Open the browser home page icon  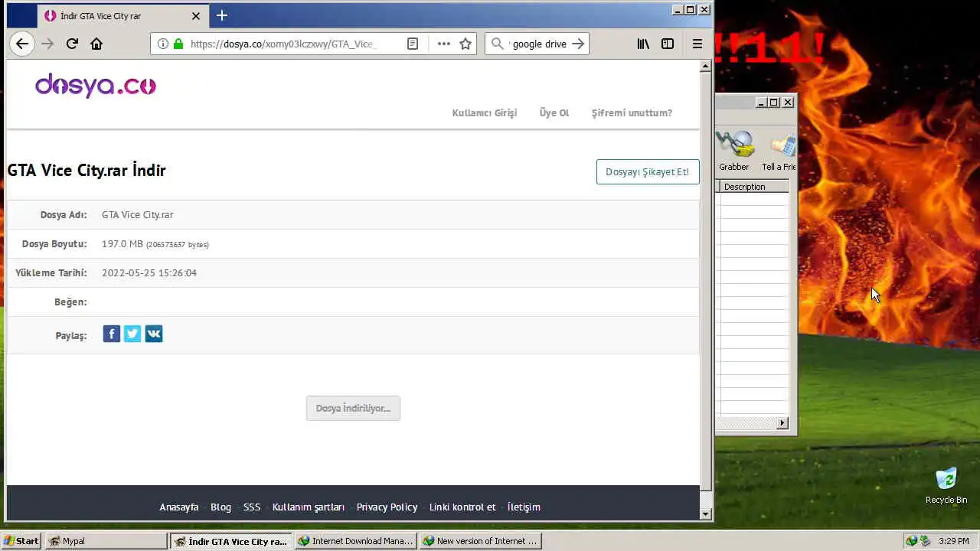coord(96,44)
